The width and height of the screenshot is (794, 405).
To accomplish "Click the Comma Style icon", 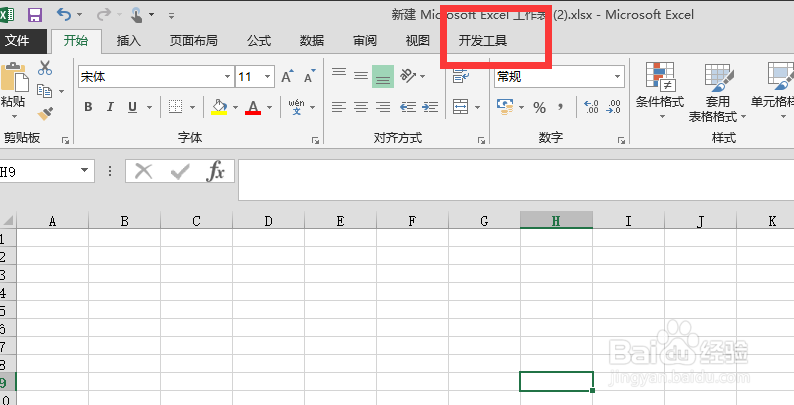I will pyautogui.click(x=560, y=107).
